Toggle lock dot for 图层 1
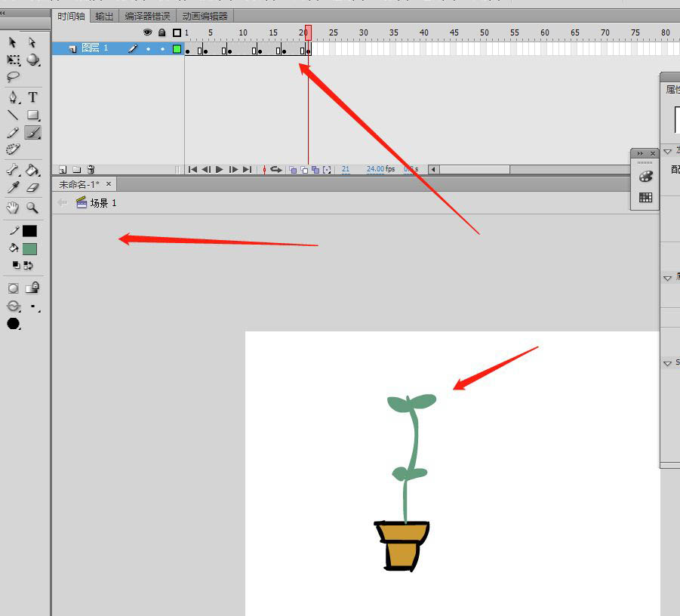Screen dimensions: 680x616 click(x=162, y=49)
